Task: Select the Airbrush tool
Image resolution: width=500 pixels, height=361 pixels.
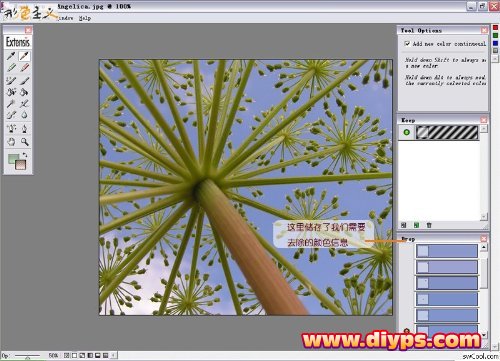Action: pyautogui.click(x=24, y=104)
